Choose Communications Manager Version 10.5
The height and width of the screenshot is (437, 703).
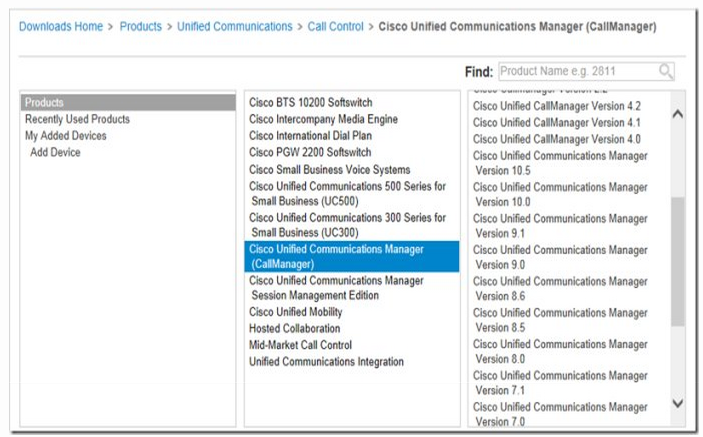click(x=560, y=163)
